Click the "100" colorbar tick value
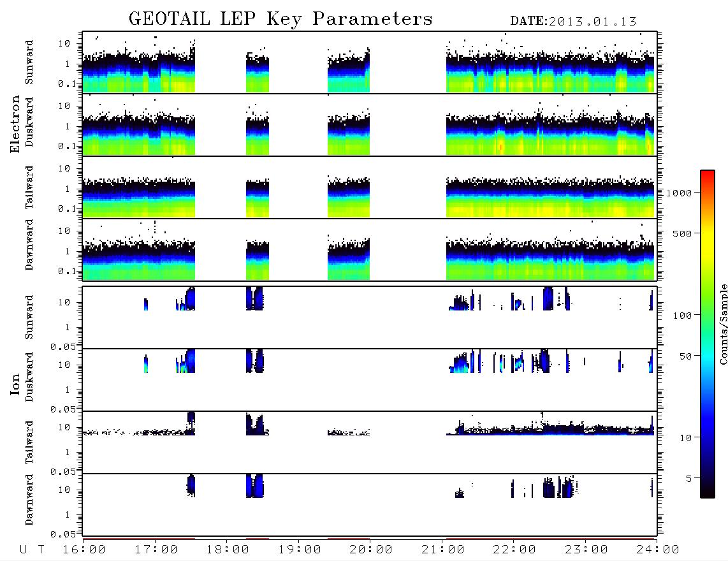 click(x=682, y=316)
